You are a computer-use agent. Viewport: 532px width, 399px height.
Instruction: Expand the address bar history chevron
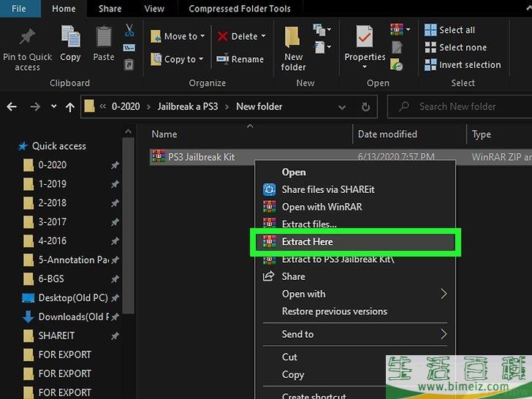click(342, 107)
